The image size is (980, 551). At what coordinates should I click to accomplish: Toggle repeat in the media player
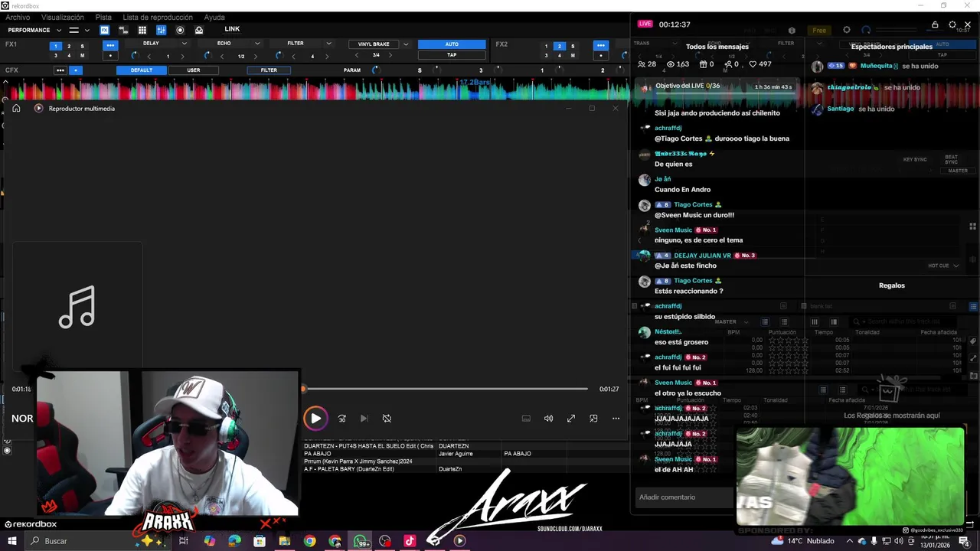point(387,419)
